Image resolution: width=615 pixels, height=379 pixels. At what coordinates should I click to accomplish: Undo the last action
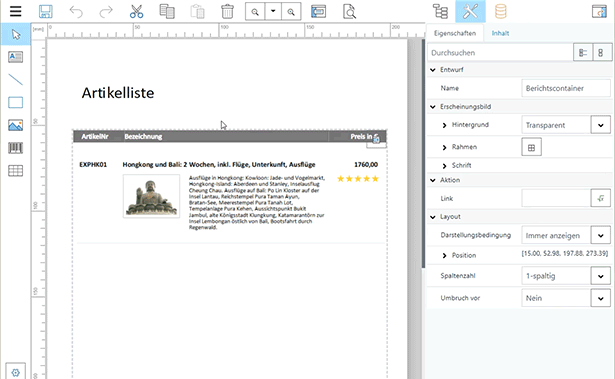pyautogui.click(x=76, y=11)
